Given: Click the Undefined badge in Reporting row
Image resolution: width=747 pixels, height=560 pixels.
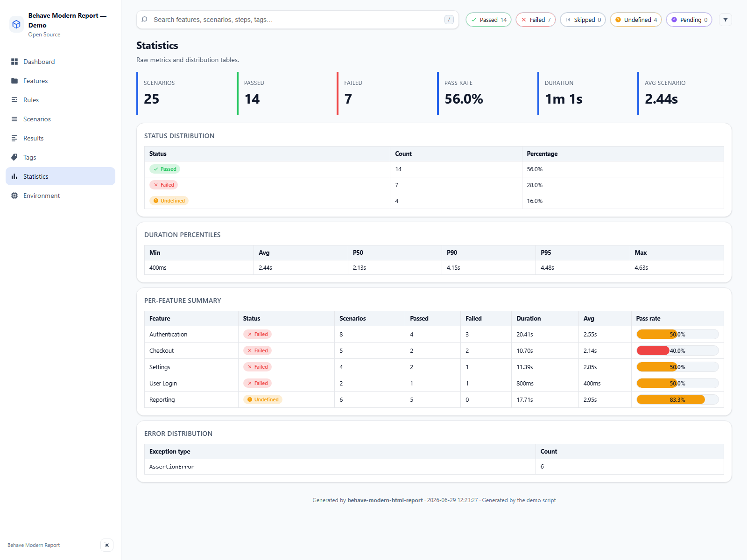Looking at the screenshot, I should pyautogui.click(x=263, y=399).
